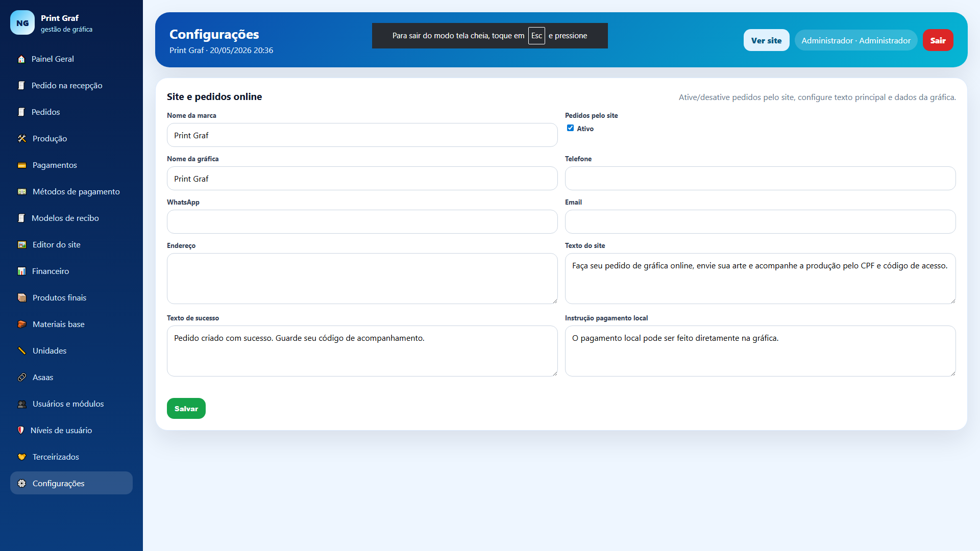Screen dimensions: 980x551
Task: Click the Usuários e módulos people icon
Action: point(22,404)
